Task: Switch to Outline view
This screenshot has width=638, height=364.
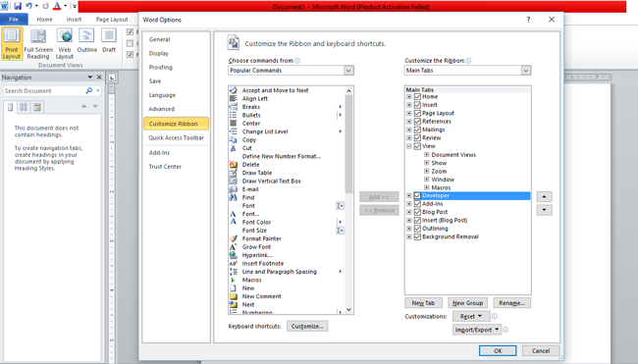Action: pyautogui.click(x=86, y=40)
